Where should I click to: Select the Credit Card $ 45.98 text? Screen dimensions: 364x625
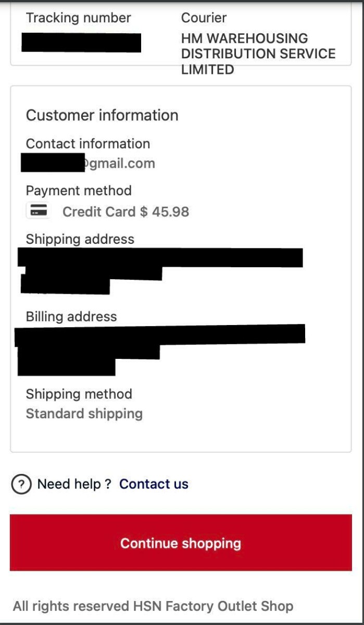point(125,212)
